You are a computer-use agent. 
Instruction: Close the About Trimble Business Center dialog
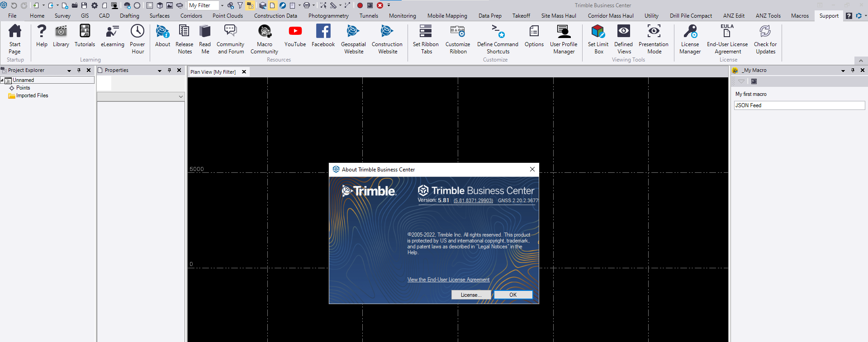tap(532, 169)
